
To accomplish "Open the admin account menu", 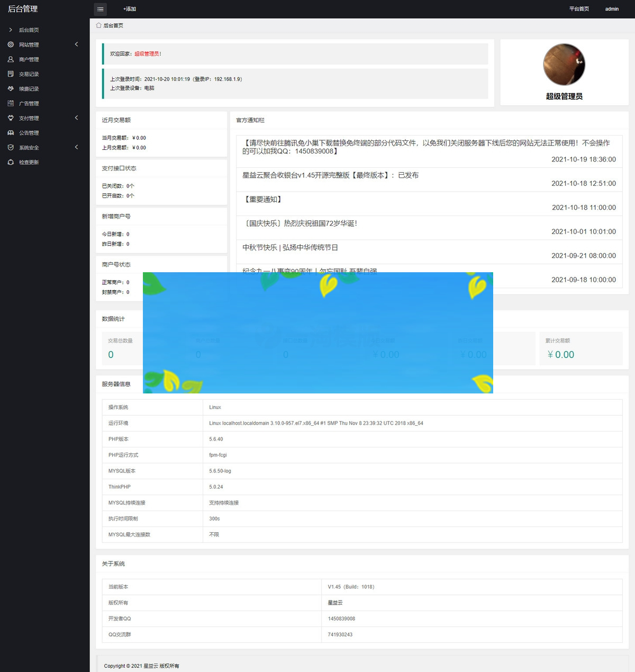I will [x=612, y=9].
